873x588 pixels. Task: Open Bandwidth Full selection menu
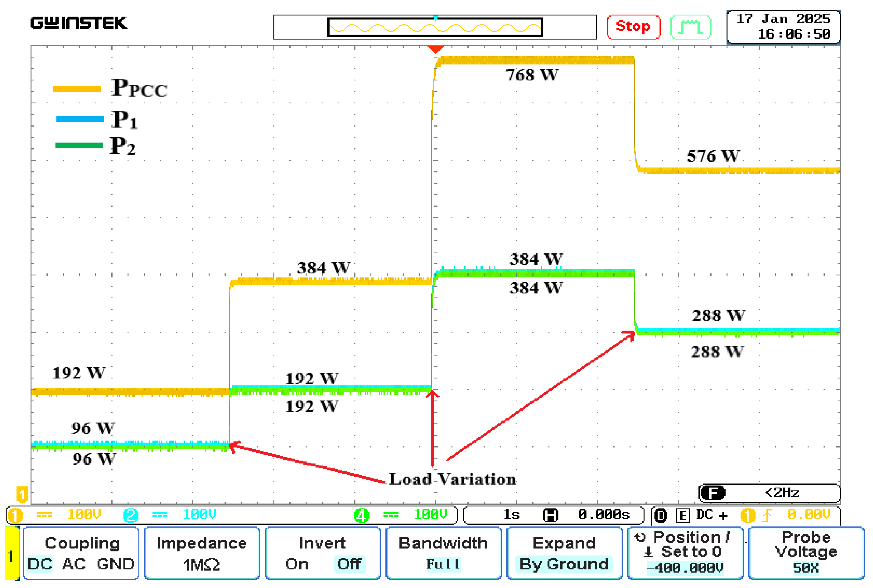tap(443, 553)
